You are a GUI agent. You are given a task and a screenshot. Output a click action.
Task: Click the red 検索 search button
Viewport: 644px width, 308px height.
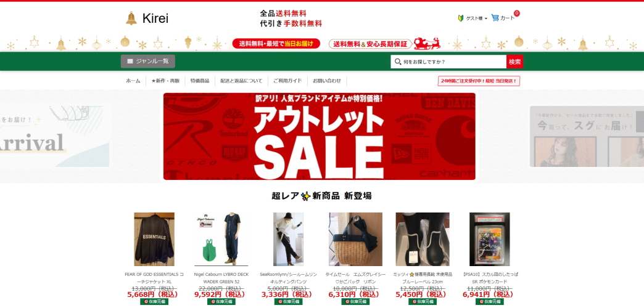point(514,62)
